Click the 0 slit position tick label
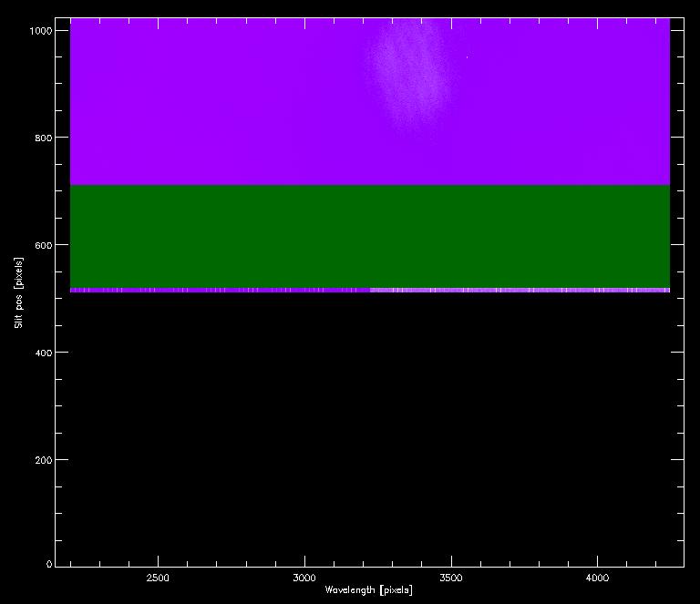 coord(49,564)
